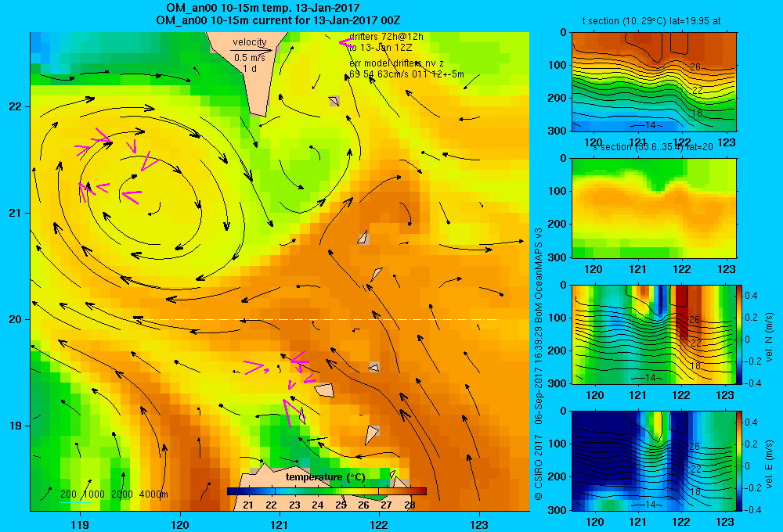This screenshot has height=532, width=783.
Task: Open the vel. E velocity section panel
Action: click(654, 461)
